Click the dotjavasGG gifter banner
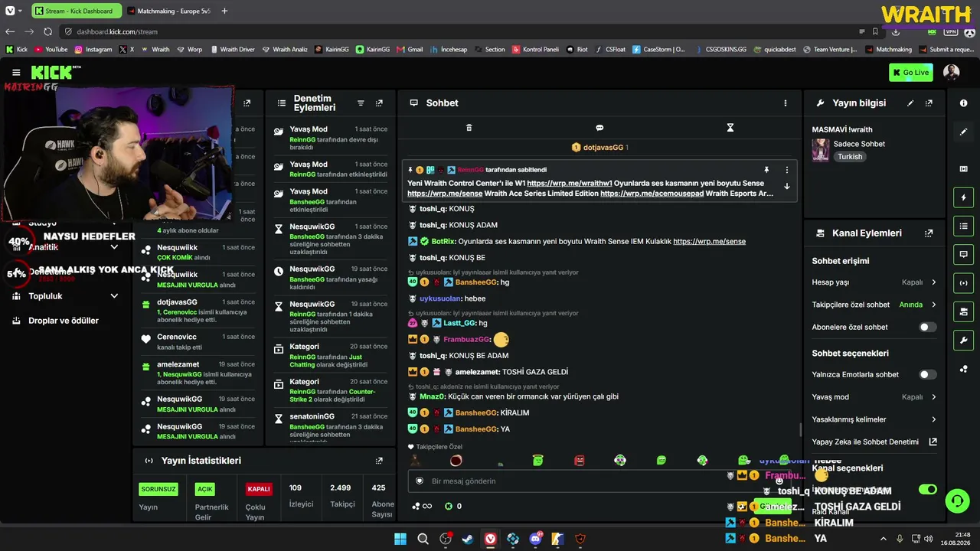This screenshot has width=980, height=551. 600,148
